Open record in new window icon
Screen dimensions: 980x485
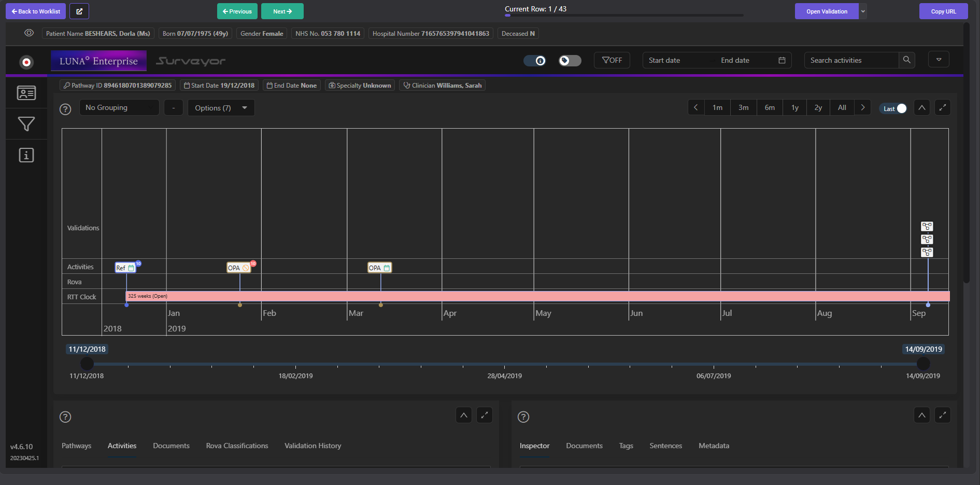click(79, 11)
